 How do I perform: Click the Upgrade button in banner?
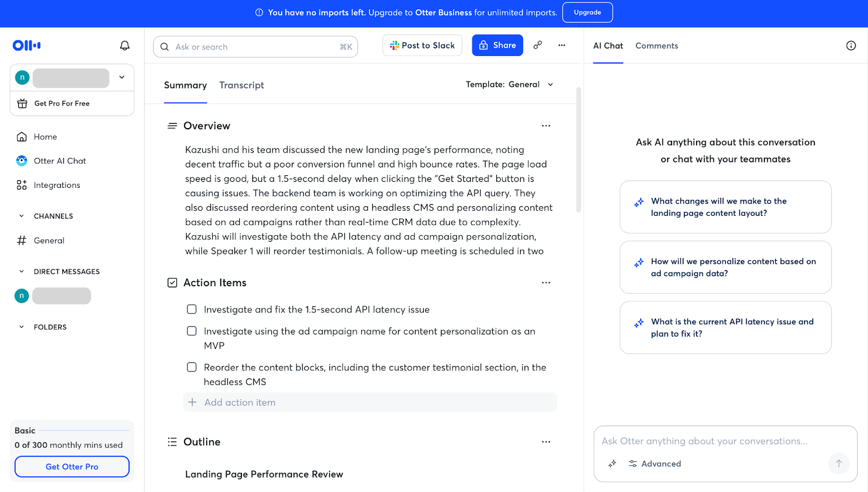[587, 12]
